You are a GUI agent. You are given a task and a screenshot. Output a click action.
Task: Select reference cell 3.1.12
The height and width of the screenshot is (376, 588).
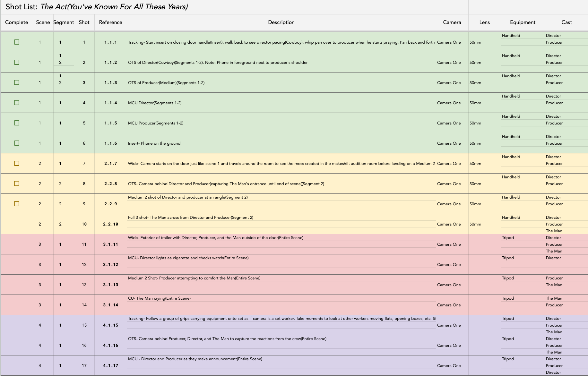pos(110,264)
